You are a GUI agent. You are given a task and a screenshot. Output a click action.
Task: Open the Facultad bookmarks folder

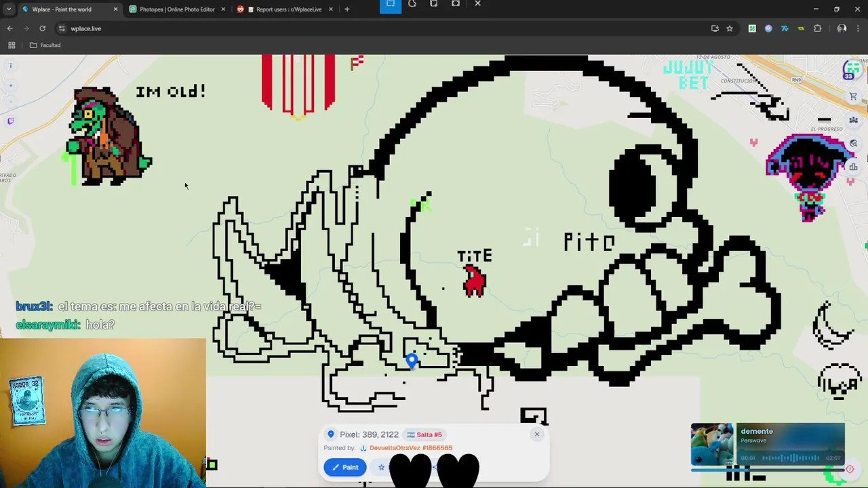coord(45,45)
